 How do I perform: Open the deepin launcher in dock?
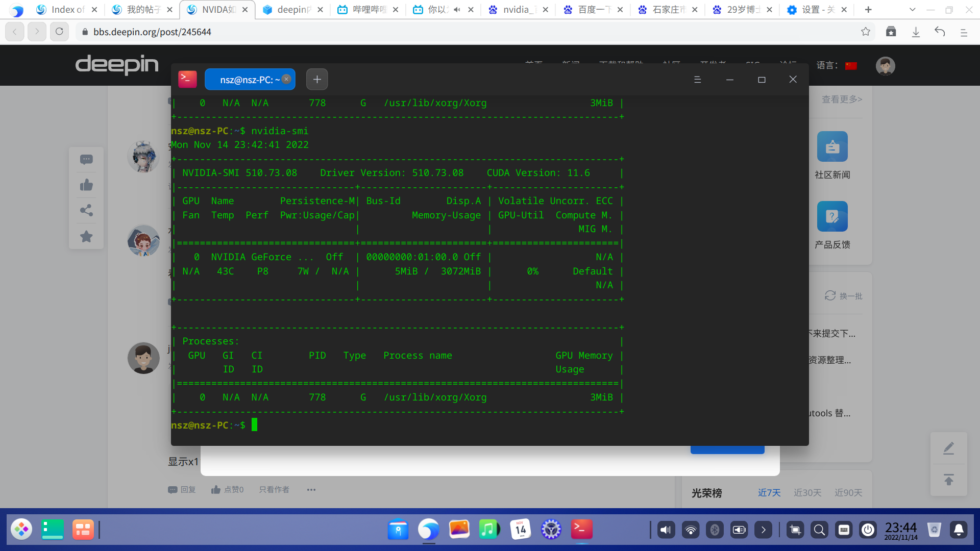(x=21, y=530)
